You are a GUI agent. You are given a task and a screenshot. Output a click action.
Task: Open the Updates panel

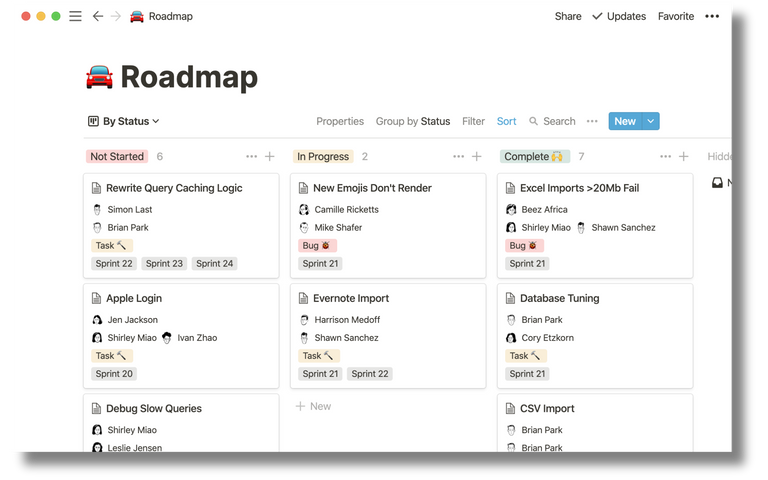click(619, 16)
